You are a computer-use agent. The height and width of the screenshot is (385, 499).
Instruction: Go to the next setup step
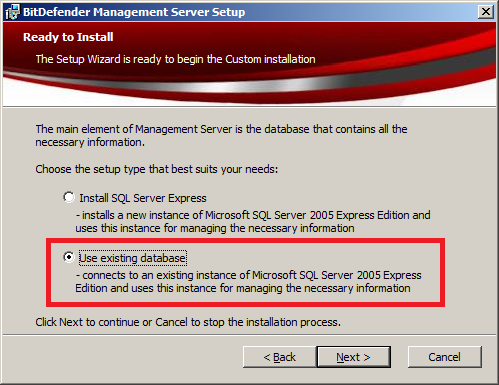pos(353,357)
